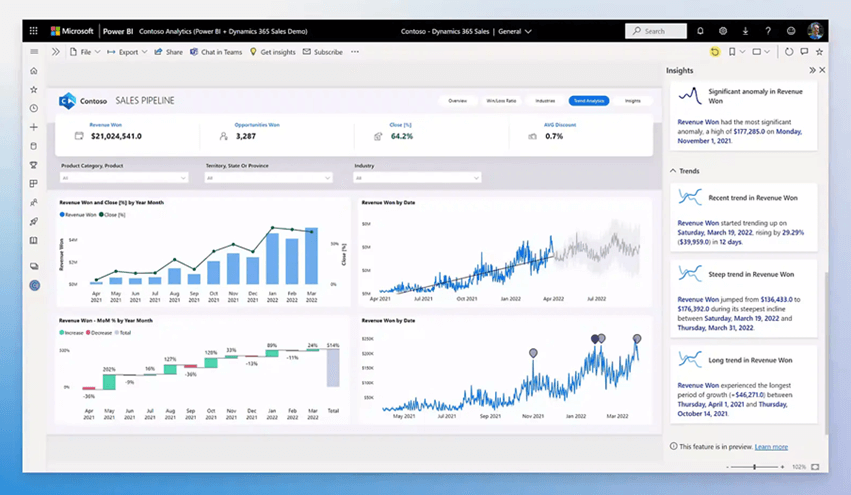This screenshot has height=495, width=851.
Task: Click the Mar 2022 revenue bar
Action: [312, 256]
